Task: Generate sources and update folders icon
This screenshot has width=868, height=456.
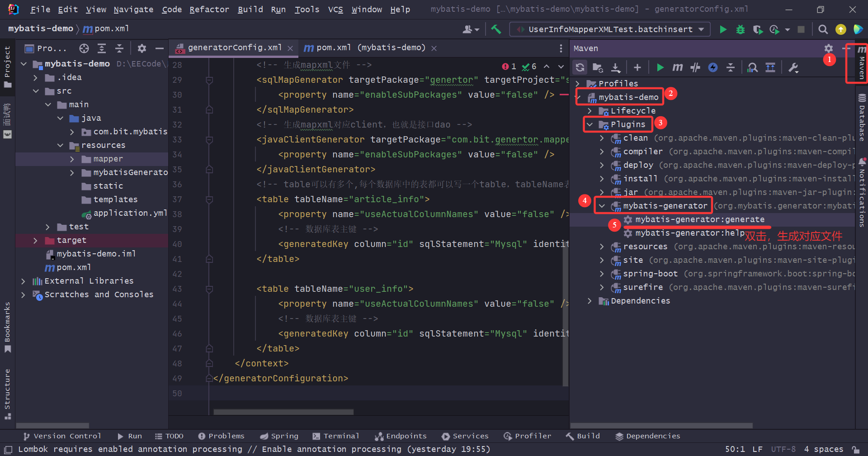Action: (x=598, y=67)
